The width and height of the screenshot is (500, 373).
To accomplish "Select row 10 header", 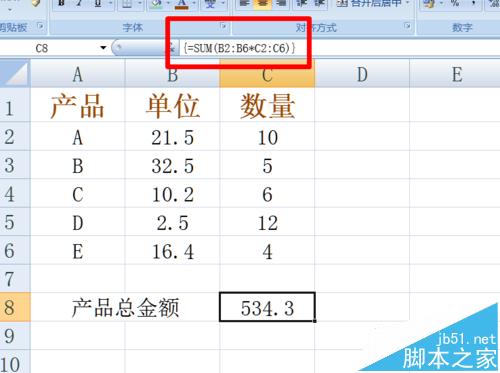I will click(x=15, y=362).
